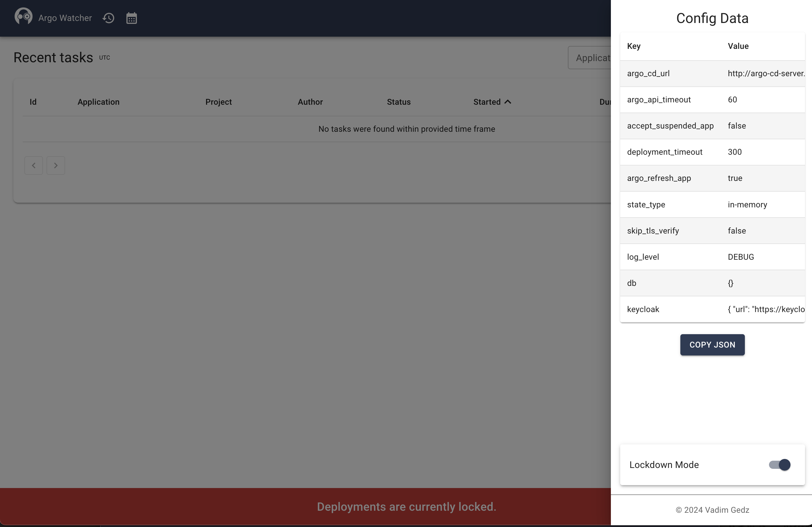Click the COPY JSON button
812x527 pixels.
tap(712, 345)
